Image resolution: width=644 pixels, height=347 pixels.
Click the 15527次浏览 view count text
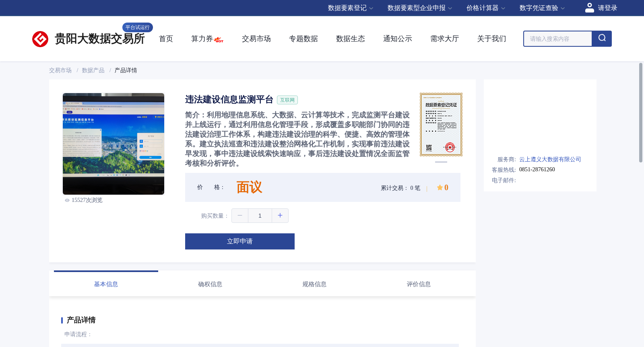click(87, 200)
